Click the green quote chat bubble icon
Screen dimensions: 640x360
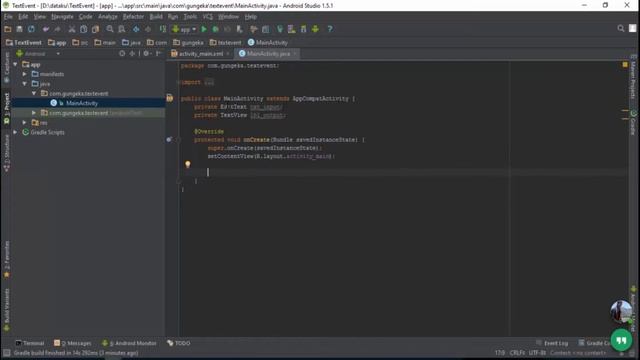tap(621, 340)
